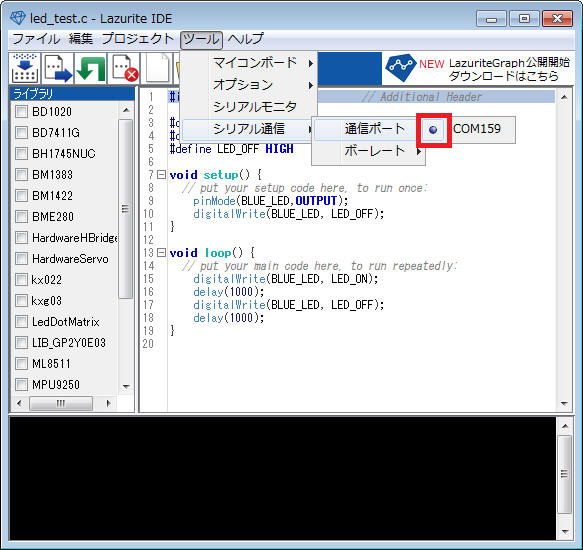Click the green return arrow toolbar icon
Viewport: 583px width, 550px height.
point(91,68)
